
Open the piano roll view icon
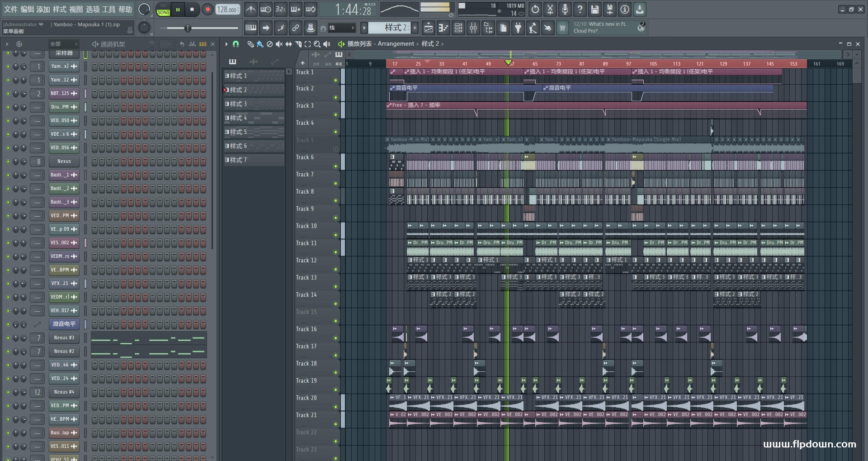[x=443, y=28]
